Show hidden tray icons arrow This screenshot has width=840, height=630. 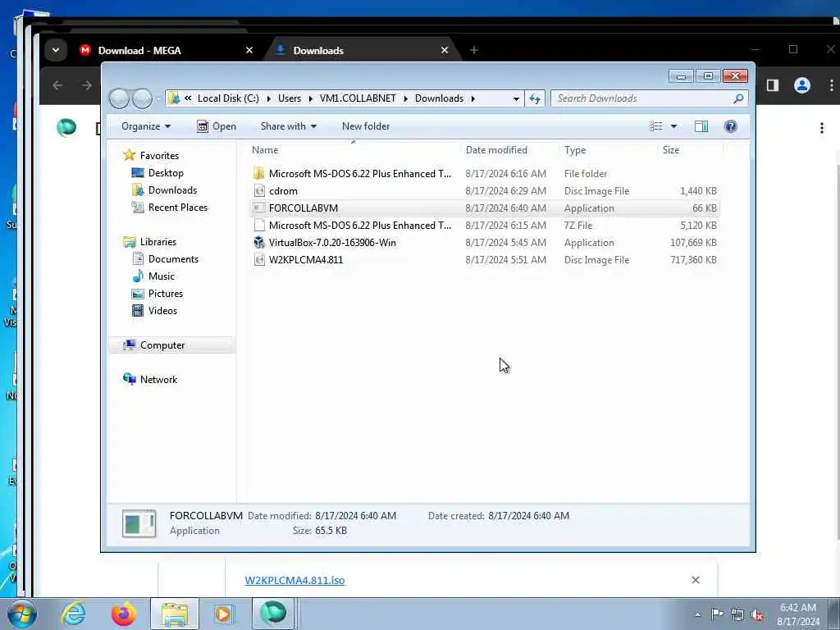tap(697, 615)
